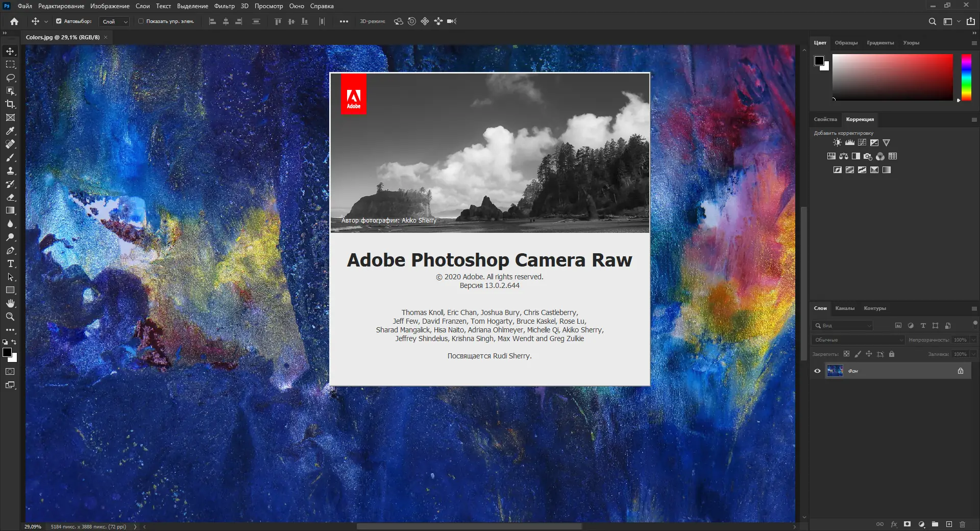Select the Spot Healing Brush tool
The image size is (980, 531).
pyautogui.click(x=10, y=144)
